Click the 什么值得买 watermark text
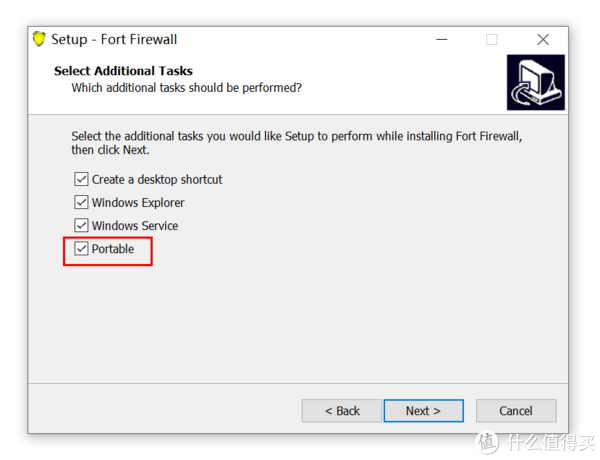This screenshot has width=600, height=460. click(551, 443)
